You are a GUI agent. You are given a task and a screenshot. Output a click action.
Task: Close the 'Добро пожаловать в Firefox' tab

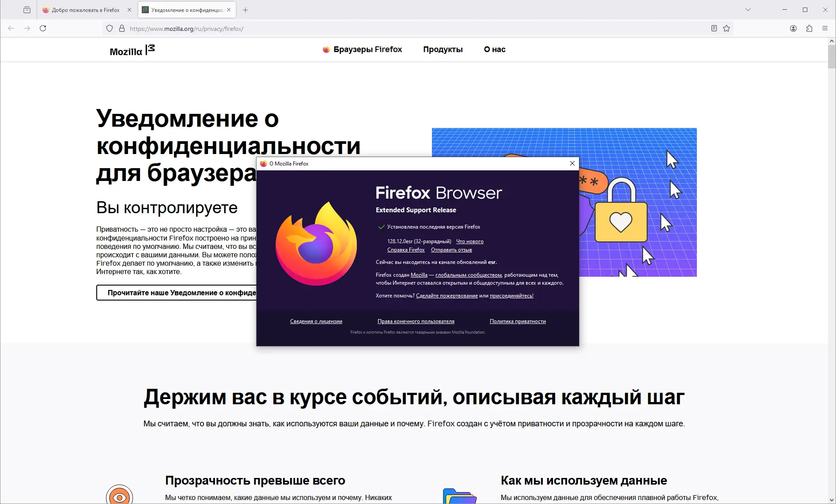(x=129, y=10)
